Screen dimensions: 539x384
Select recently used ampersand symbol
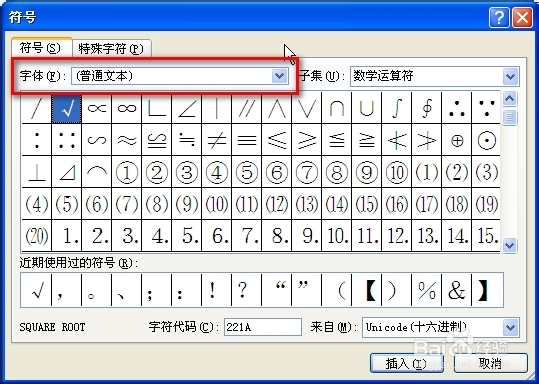tap(456, 290)
